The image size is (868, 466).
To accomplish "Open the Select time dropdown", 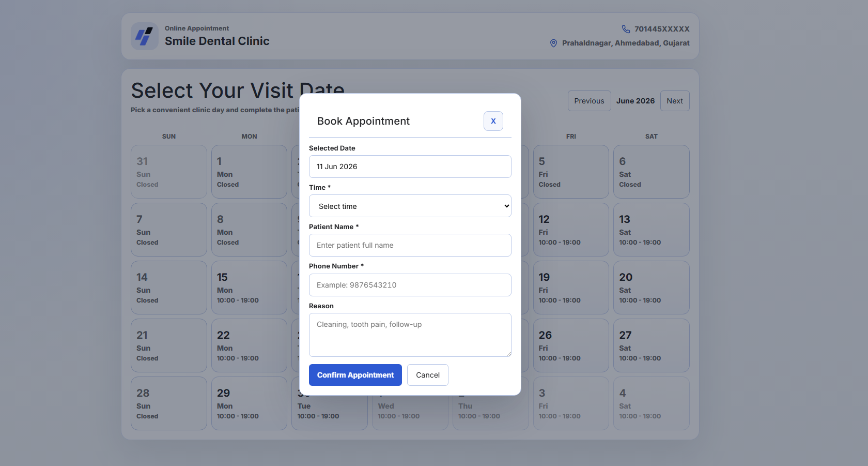I will [x=410, y=206].
